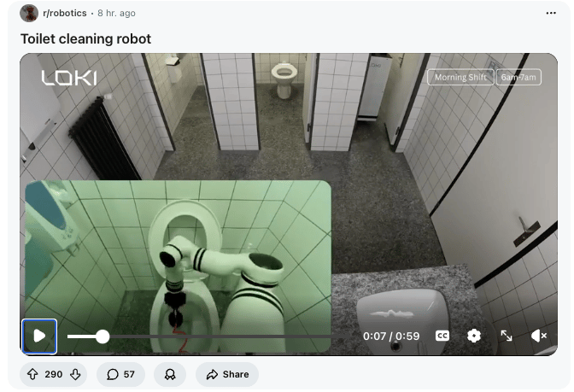Image resolution: width=574 pixels, height=392 pixels.
Task: Give an award using award icon
Action: pos(170,374)
